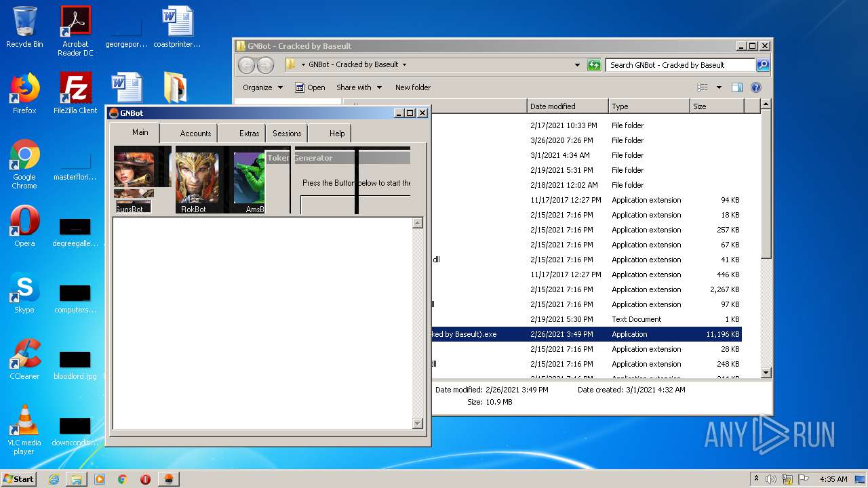Open the bloodlord.jpg desktop file
Viewport: 868px width, 488px height.
pyautogui.click(x=75, y=365)
